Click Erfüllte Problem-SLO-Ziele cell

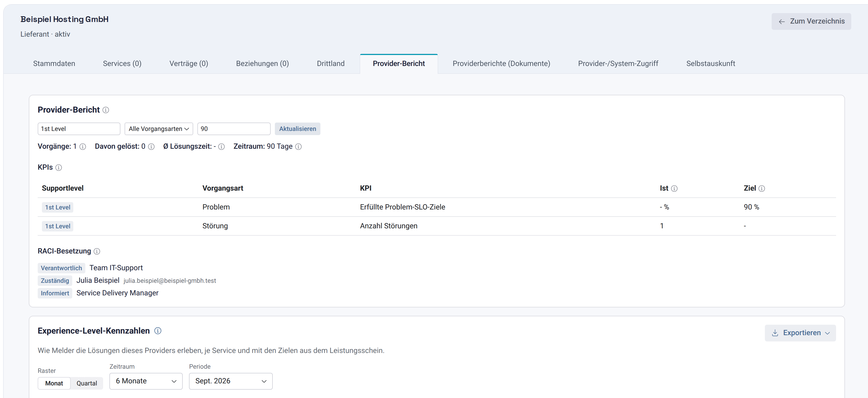pyautogui.click(x=402, y=207)
